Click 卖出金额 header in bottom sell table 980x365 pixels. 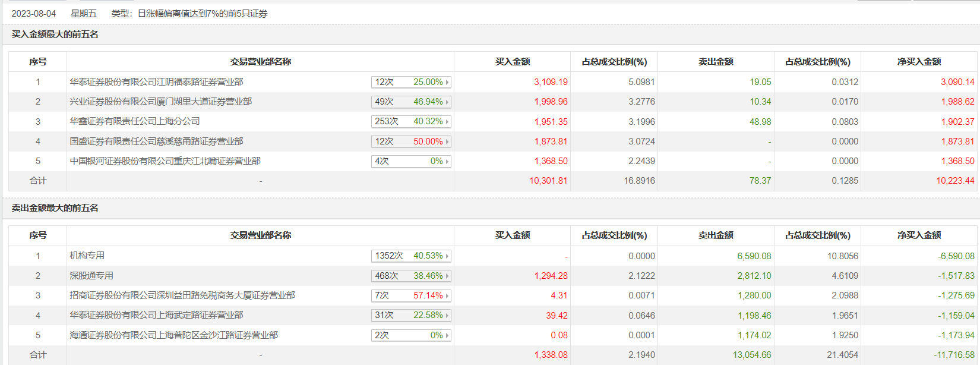[x=716, y=235]
